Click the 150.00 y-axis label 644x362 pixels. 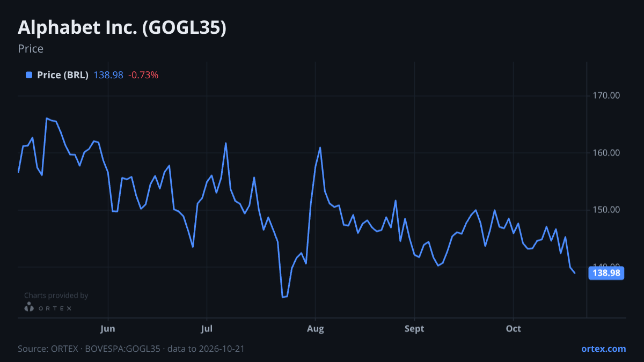(x=608, y=210)
